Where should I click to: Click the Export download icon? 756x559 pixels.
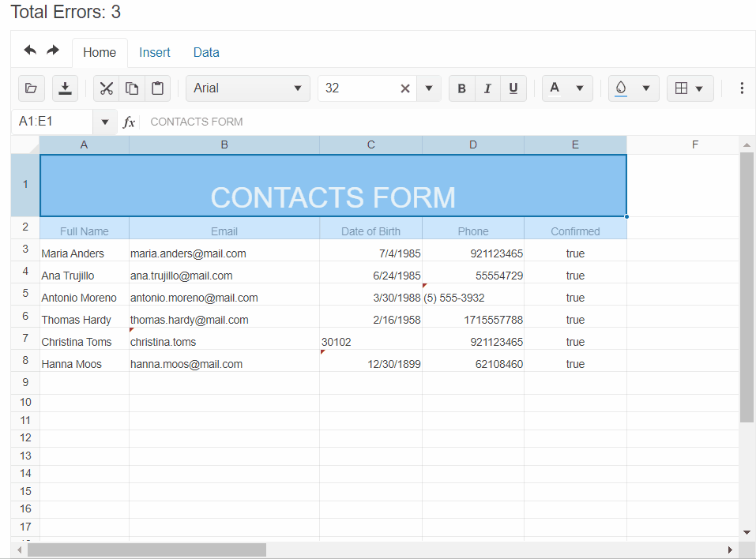click(x=66, y=88)
